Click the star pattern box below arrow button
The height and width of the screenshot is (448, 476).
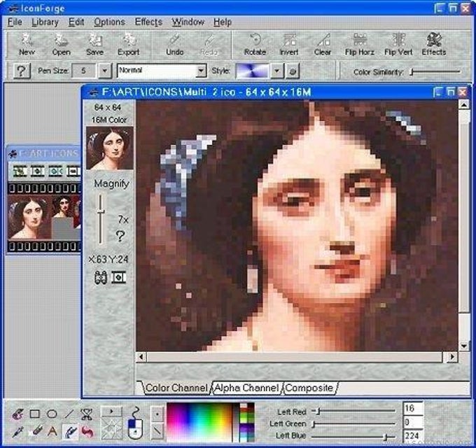(x=111, y=428)
